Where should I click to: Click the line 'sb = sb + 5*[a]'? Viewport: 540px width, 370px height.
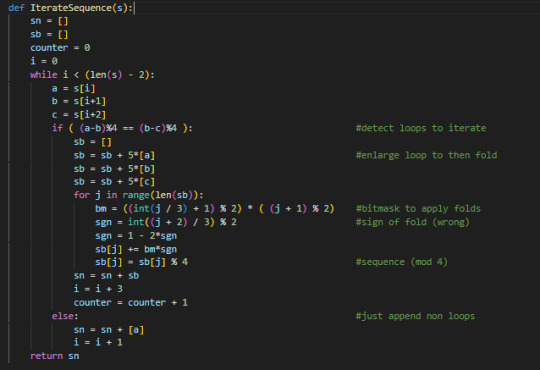[x=114, y=155]
